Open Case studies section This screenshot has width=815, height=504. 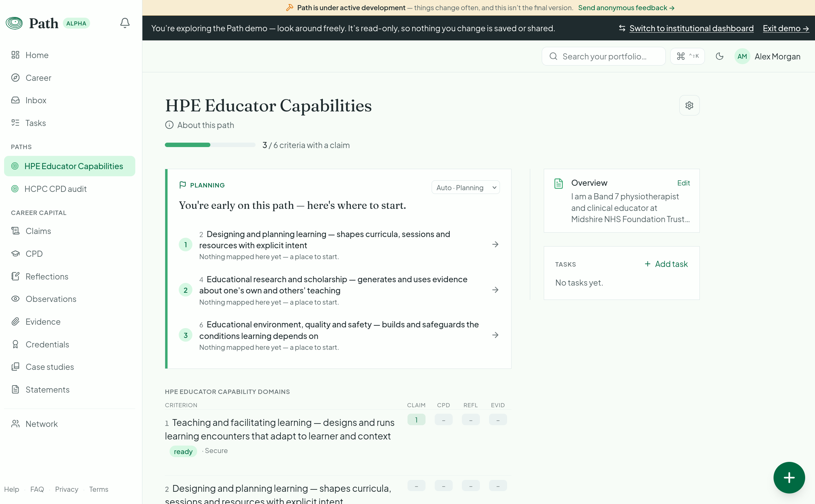(70, 367)
